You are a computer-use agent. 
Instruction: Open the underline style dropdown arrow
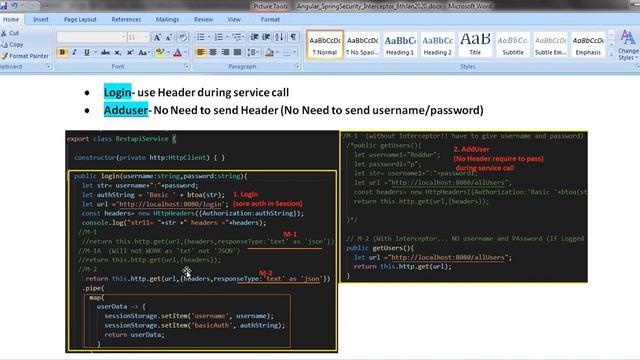[96, 53]
